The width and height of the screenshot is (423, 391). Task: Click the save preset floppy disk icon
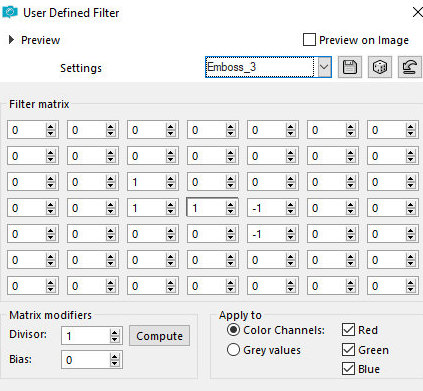tap(350, 67)
